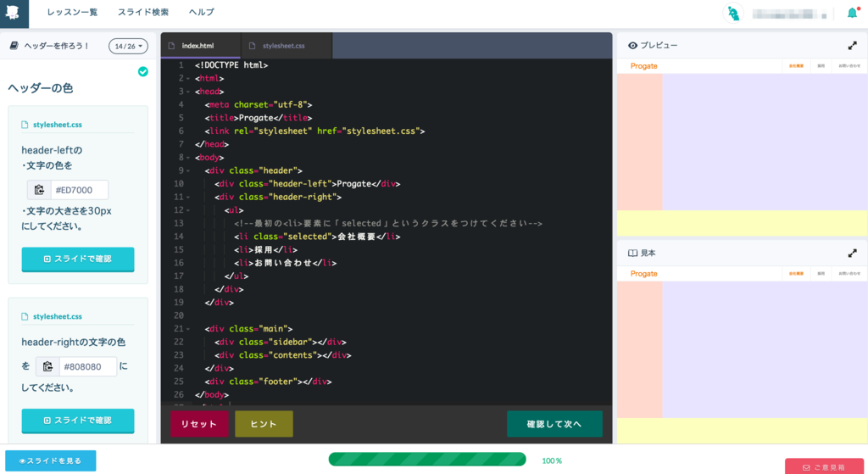Viewport: 868px width, 474px height.
Task: Copy color code #808080 with clipboard icon
Action: coord(47,366)
